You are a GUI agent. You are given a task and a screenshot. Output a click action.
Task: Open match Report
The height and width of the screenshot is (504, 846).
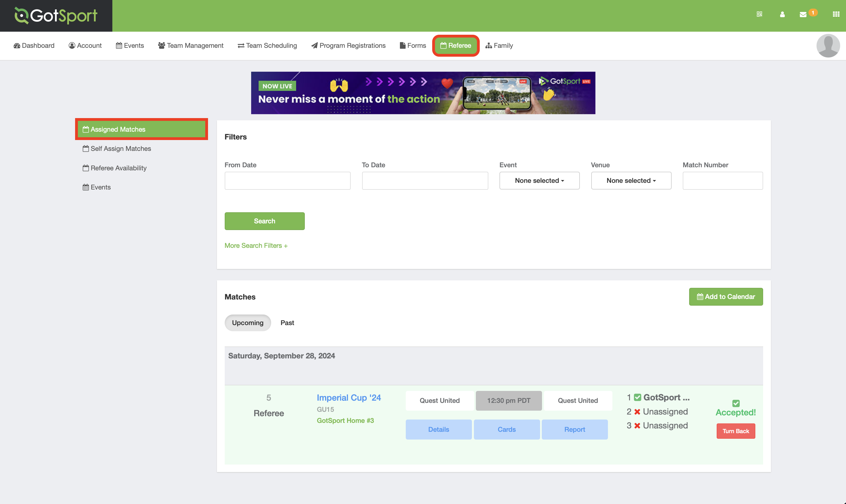(x=574, y=429)
